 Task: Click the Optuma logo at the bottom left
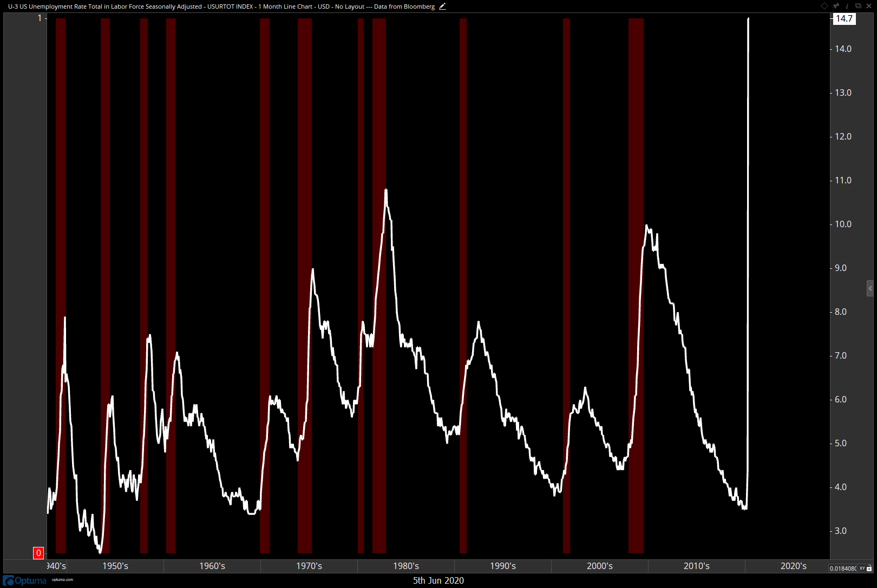[25, 580]
